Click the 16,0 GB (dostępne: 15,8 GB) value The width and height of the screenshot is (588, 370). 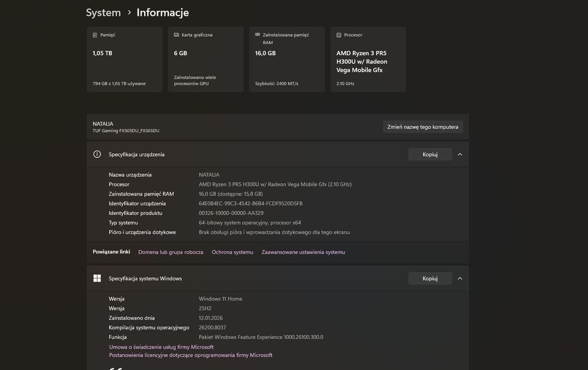[230, 194]
